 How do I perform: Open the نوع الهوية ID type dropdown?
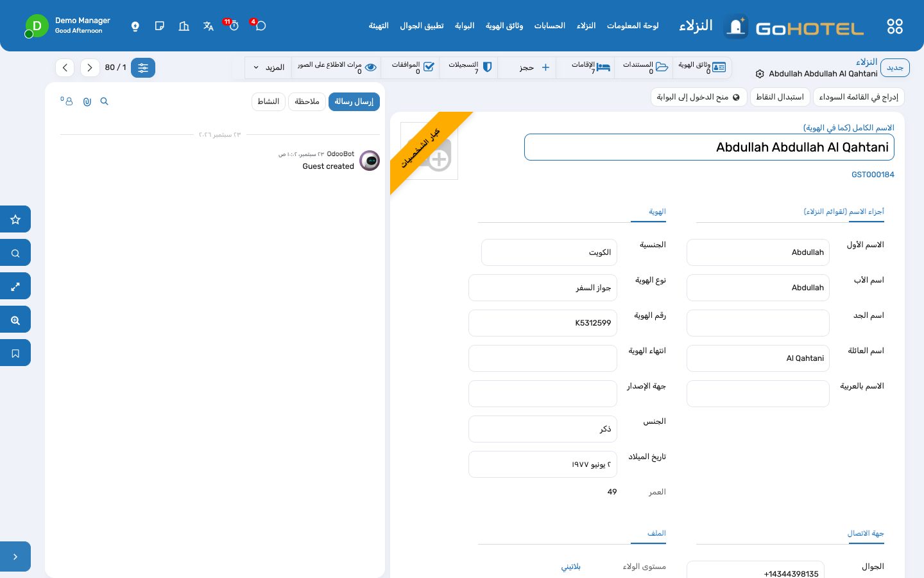[x=543, y=288]
